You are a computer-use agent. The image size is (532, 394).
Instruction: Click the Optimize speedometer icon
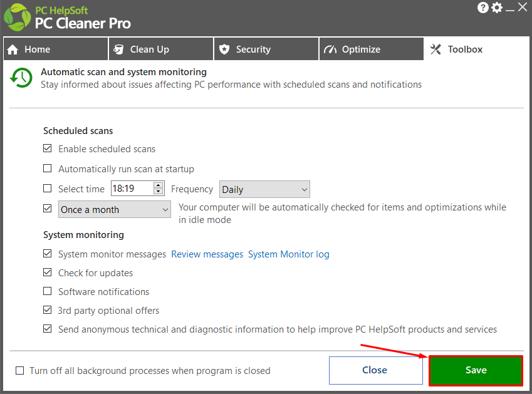point(330,49)
